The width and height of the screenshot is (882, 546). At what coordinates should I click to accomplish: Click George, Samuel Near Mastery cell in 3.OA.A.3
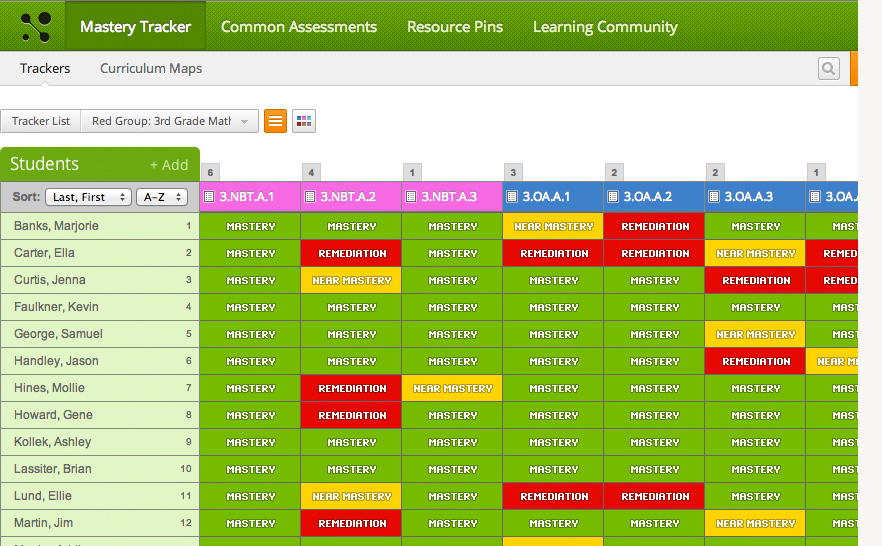point(755,334)
